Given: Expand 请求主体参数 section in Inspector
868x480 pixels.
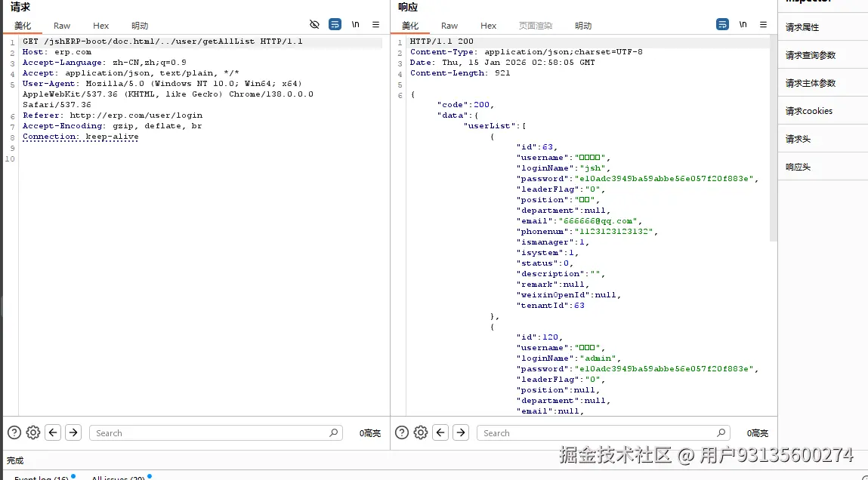Looking at the screenshot, I should tap(823, 83).
